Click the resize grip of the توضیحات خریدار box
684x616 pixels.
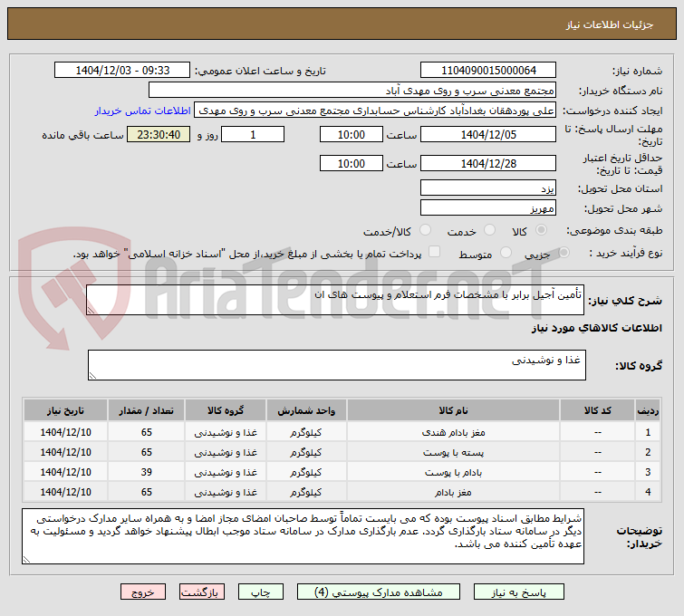point(26,560)
